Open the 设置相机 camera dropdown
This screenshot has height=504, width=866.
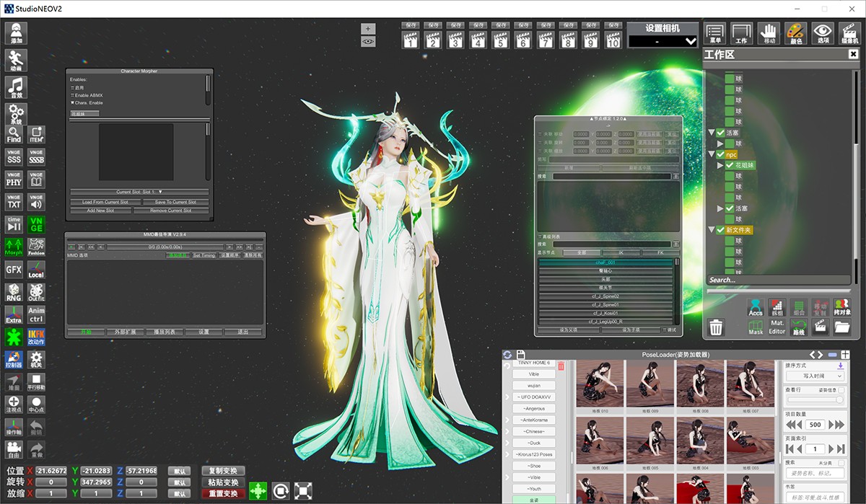(663, 41)
